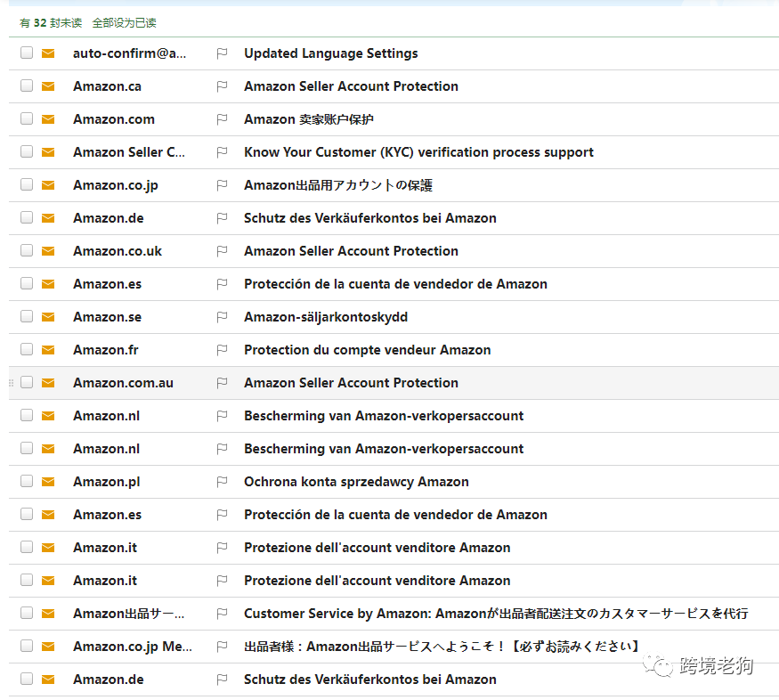Viewport: 779px width, 700px height.
Task: Tick the checkbox for auto-confirm@a... email
Action: (x=27, y=53)
